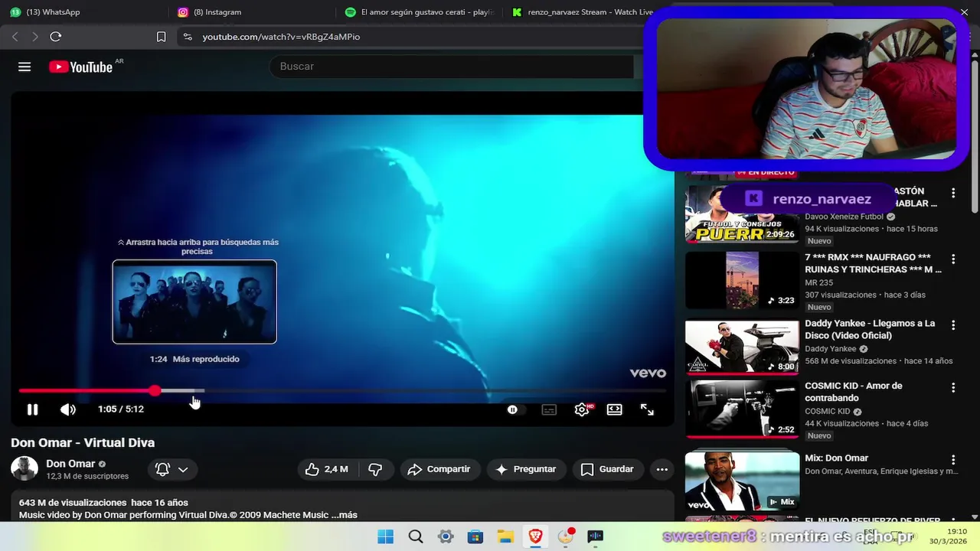Viewport: 980px width, 551px height.
Task: Open the player settings gear
Action: (582, 409)
